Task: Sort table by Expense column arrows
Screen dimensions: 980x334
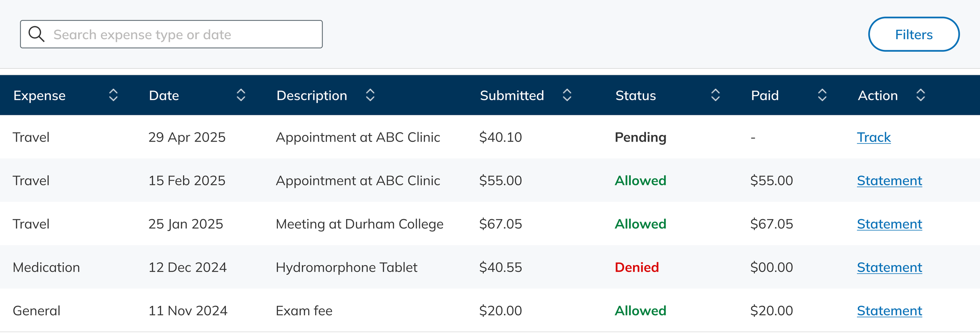Action: tap(113, 95)
